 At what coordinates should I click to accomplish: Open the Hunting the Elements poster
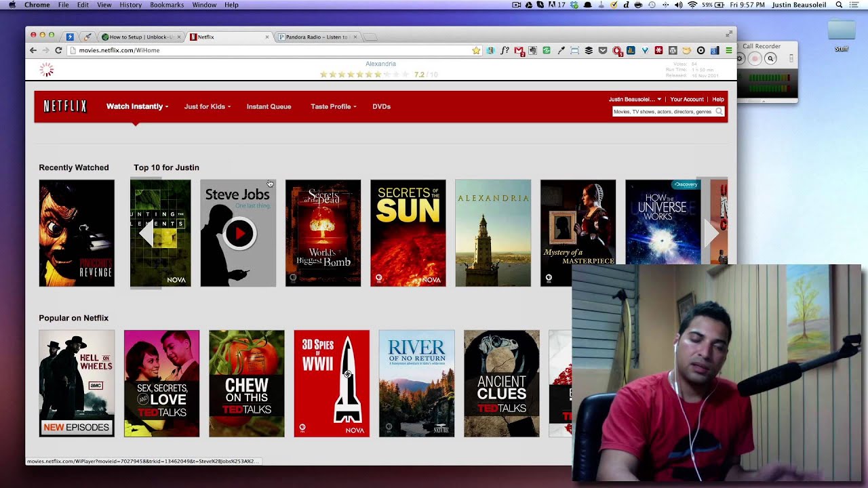click(x=161, y=233)
